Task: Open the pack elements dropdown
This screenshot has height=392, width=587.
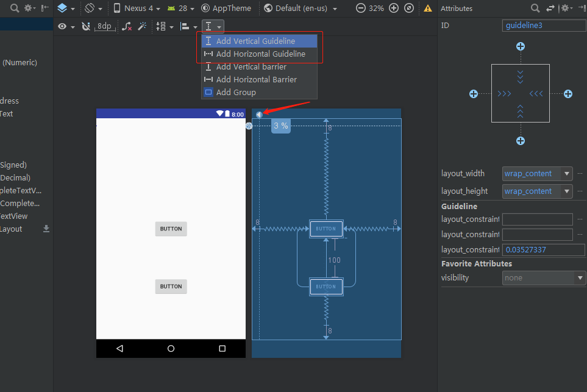Action: pyautogui.click(x=165, y=26)
